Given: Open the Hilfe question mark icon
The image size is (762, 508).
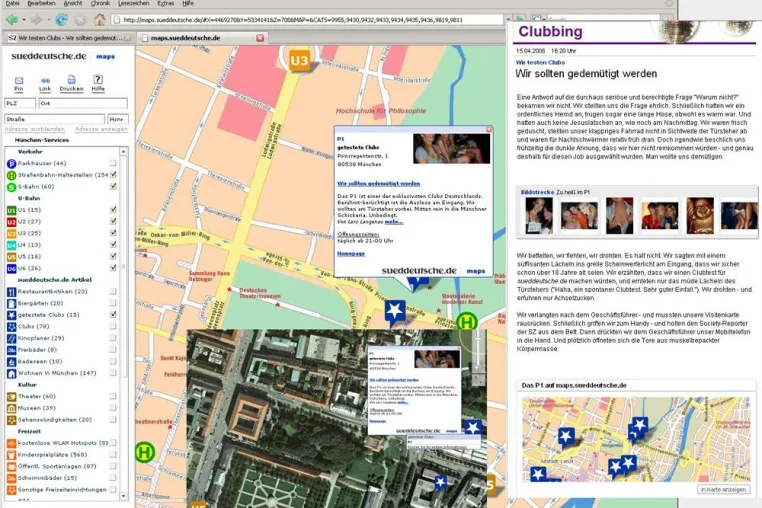Looking at the screenshot, I should 98,79.
